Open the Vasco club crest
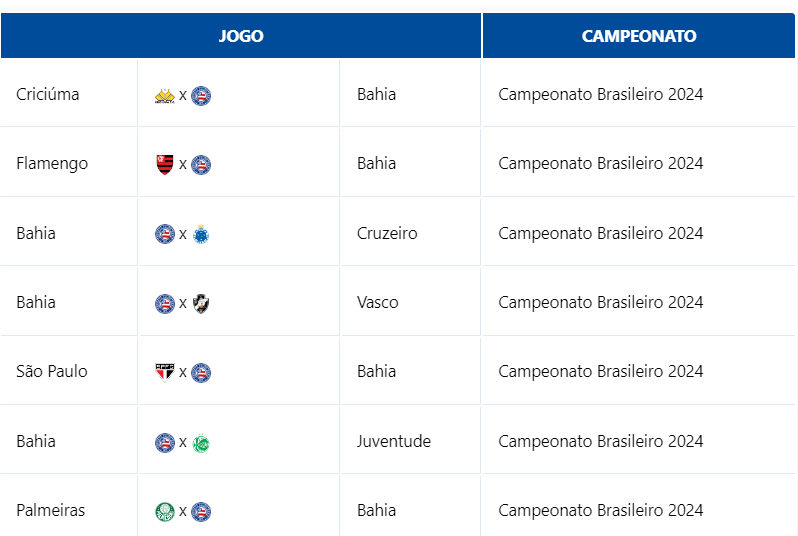Screen dimensions: 798x536 tap(201, 303)
